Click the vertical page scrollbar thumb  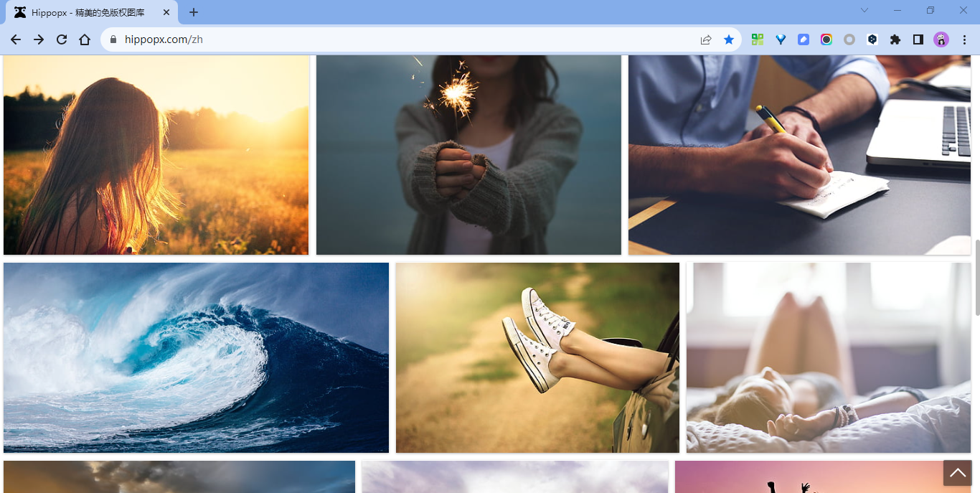pos(976,277)
